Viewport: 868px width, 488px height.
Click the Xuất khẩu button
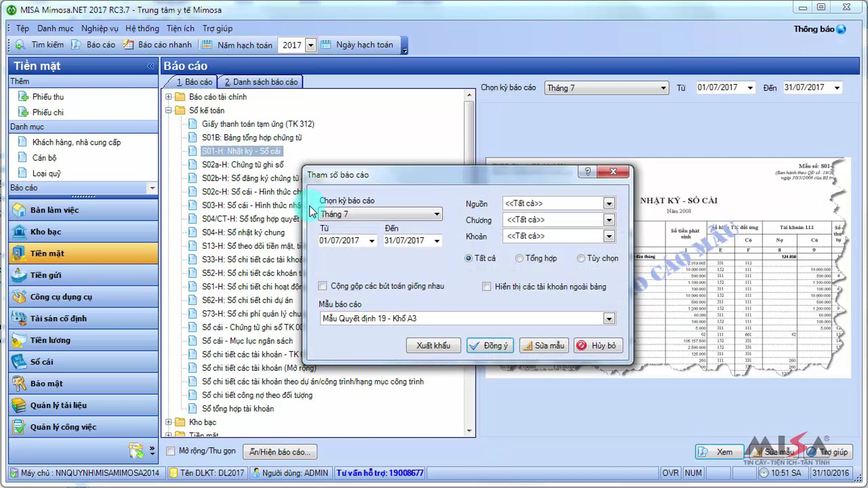tap(433, 346)
